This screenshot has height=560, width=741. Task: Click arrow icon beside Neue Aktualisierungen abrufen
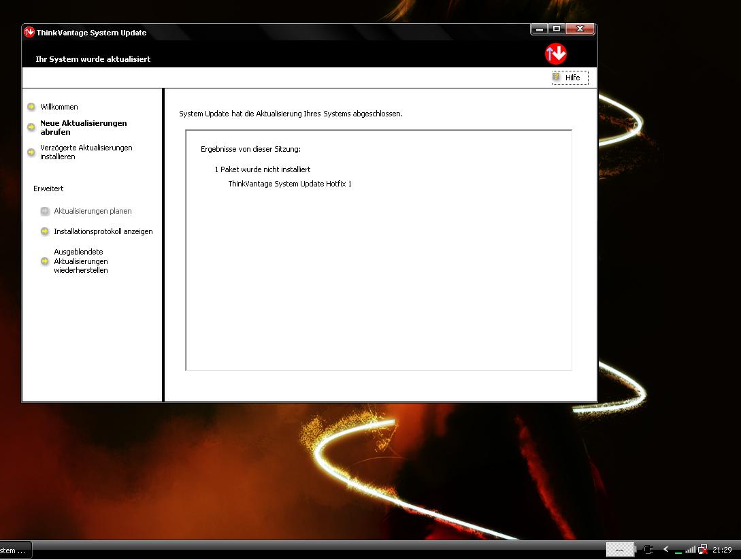[31, 127]
